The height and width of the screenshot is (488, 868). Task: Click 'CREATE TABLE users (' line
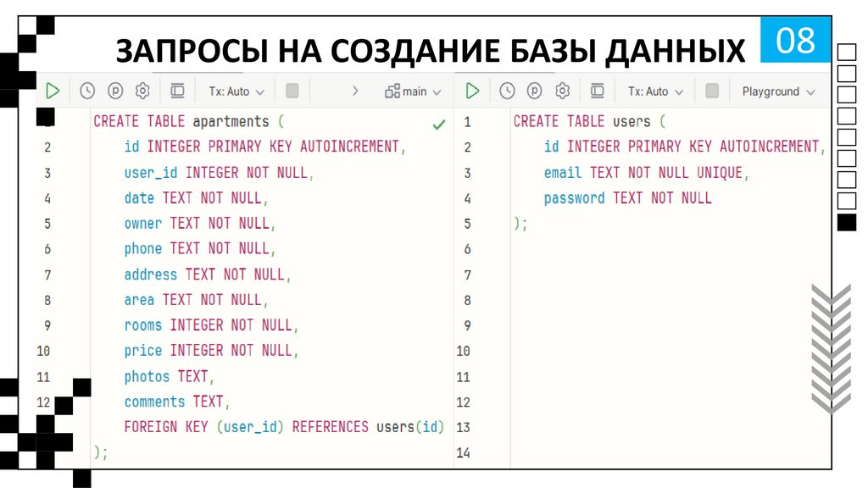589,121
